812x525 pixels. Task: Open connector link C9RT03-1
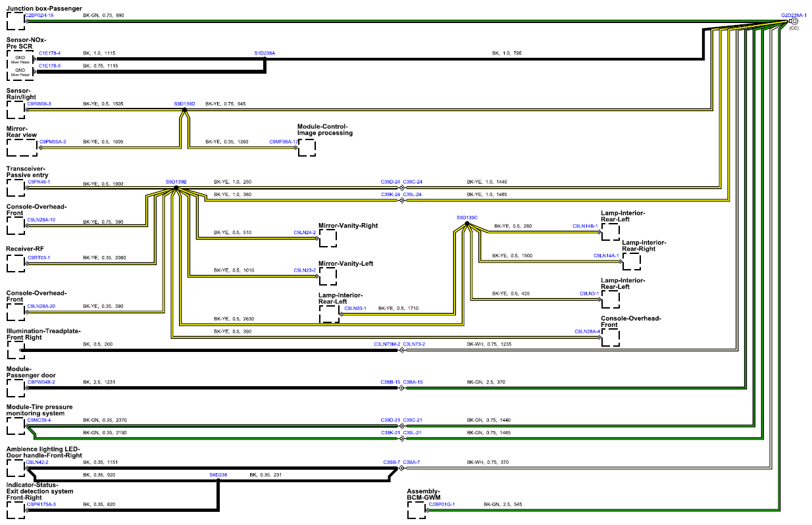click(38, 258)
